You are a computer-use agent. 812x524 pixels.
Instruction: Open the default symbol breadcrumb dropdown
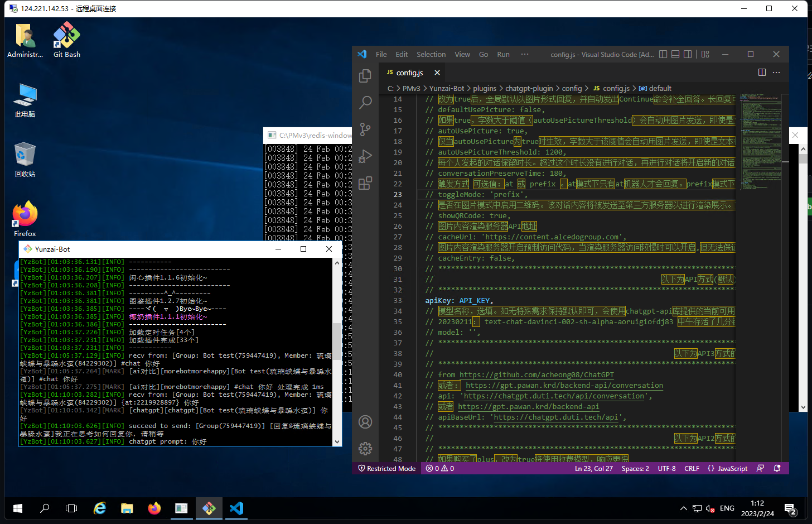tap(655, 88)
